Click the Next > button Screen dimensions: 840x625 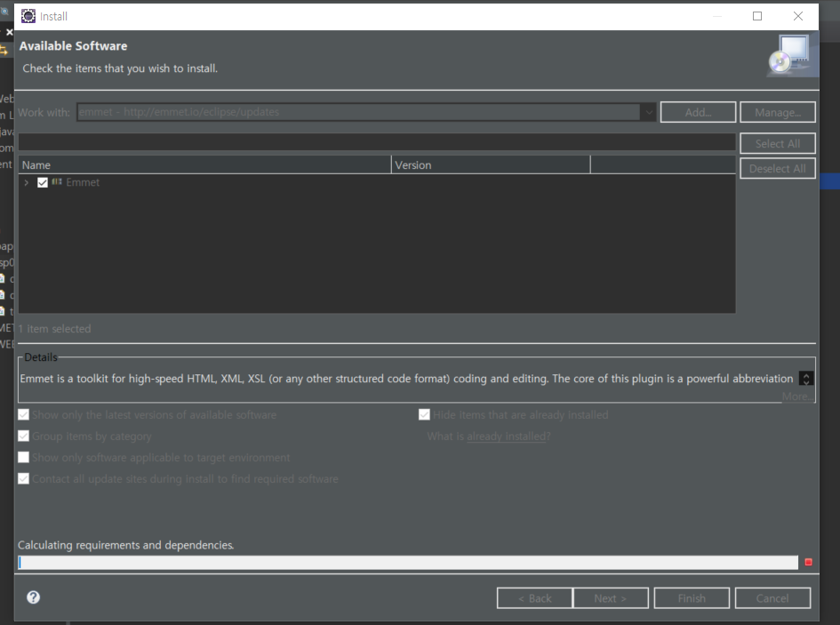tap(611, 598)
